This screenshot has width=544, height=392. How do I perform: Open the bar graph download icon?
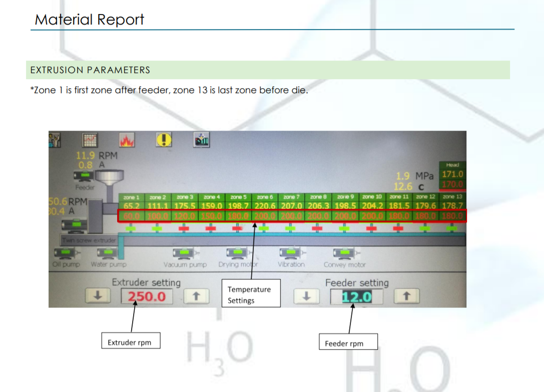(x=201, y=140)
